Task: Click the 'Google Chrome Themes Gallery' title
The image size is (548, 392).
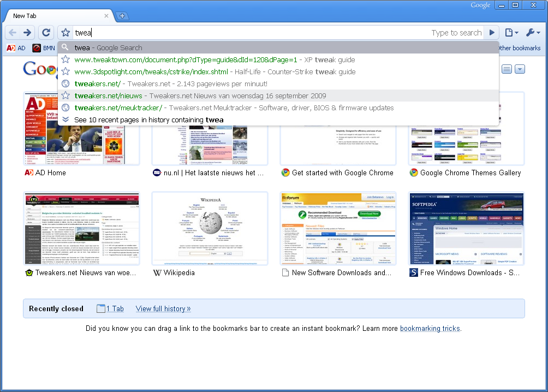Action: [x=470, y=173]
